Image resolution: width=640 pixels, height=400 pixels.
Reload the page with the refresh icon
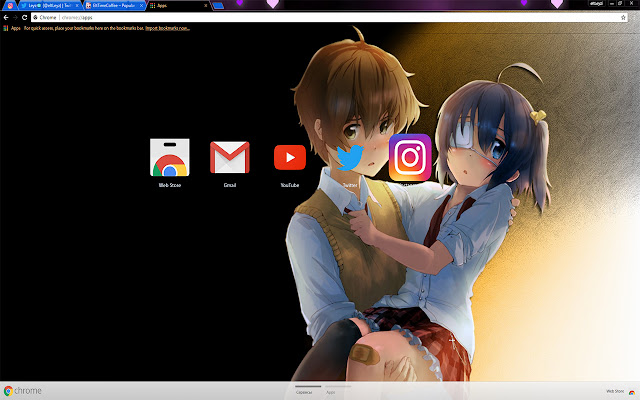(24, 18)
